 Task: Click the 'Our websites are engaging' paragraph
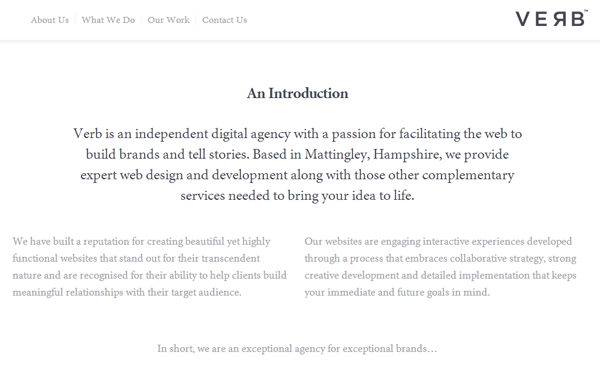click(x=440, y=267)
